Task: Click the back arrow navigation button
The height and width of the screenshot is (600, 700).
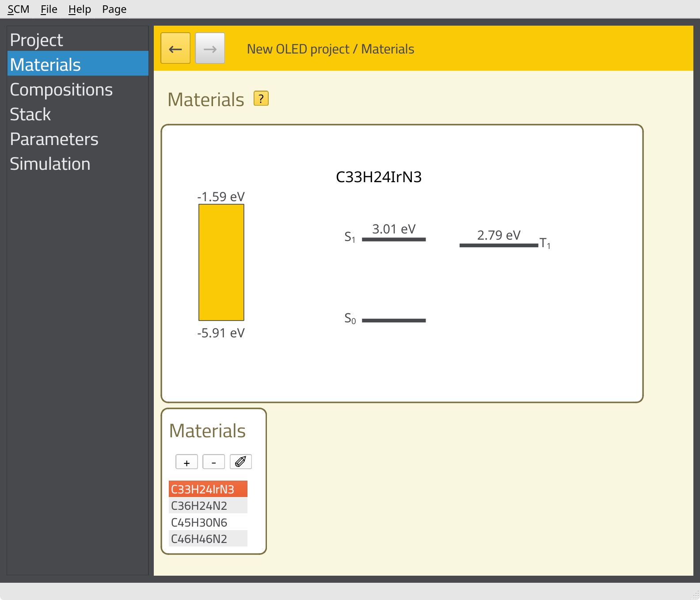Action: (175, 48)
